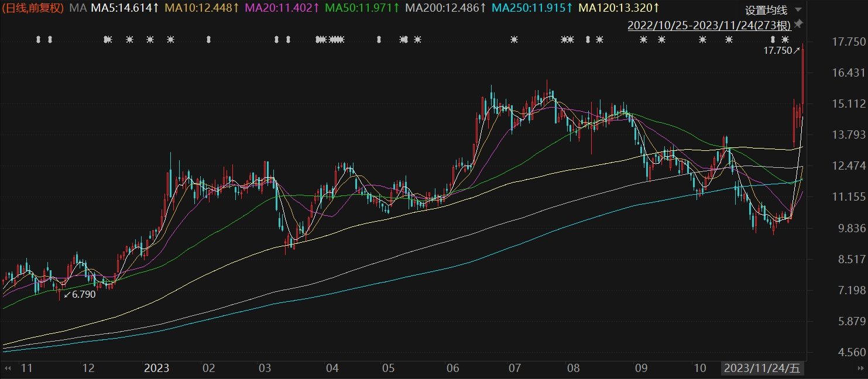
Task: Select the MA120:13.320 indicator label
Action: pyautogui.click(x=619, y=8)
